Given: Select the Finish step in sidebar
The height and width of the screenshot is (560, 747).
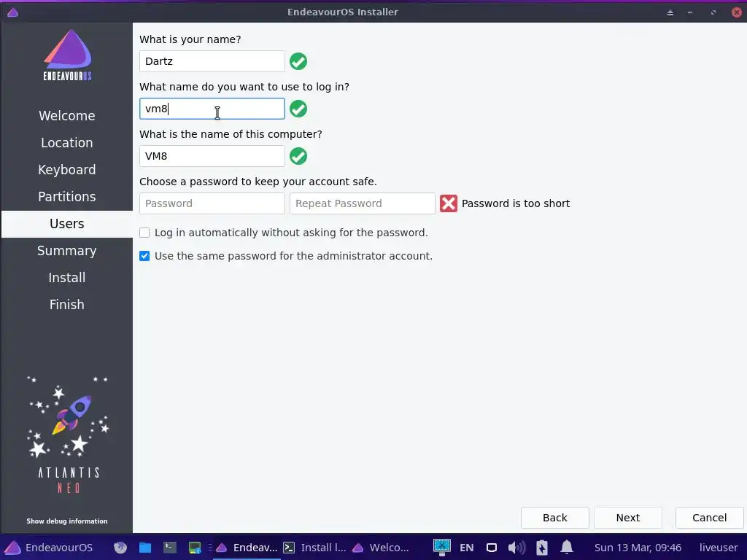Looking at the screenshot, I should 66,305.
